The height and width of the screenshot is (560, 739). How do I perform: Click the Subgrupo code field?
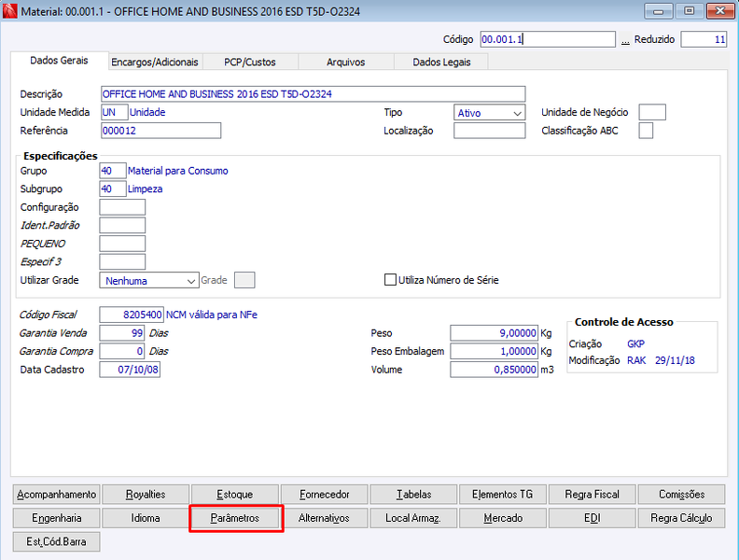113,189
